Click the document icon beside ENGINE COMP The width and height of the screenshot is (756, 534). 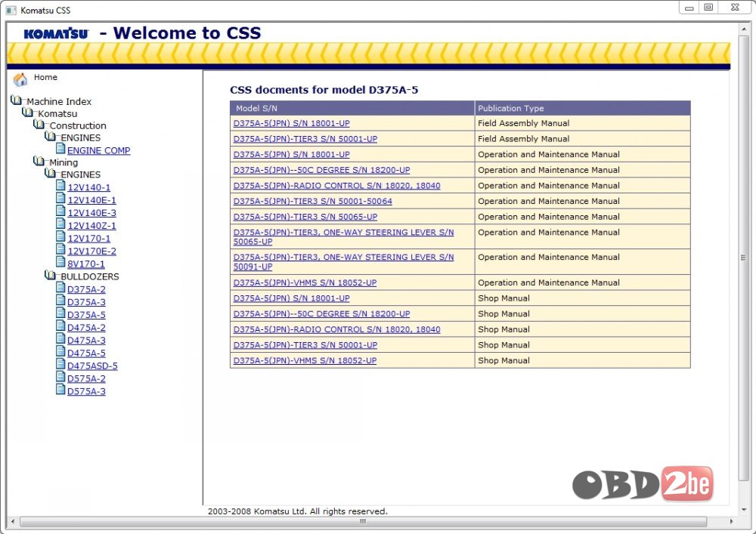click(x=60, y=148)
